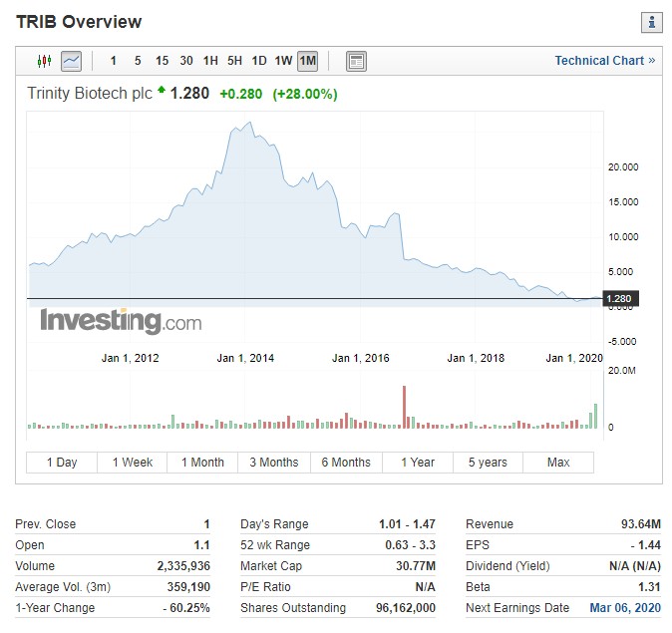Show the 5 years range
The height and width of the screenshot is (633, 672).
489,463
